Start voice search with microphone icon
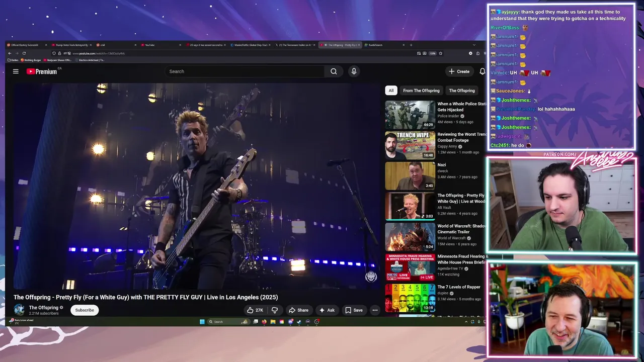The height and width of the screenshot is (362, 644). 354,71
